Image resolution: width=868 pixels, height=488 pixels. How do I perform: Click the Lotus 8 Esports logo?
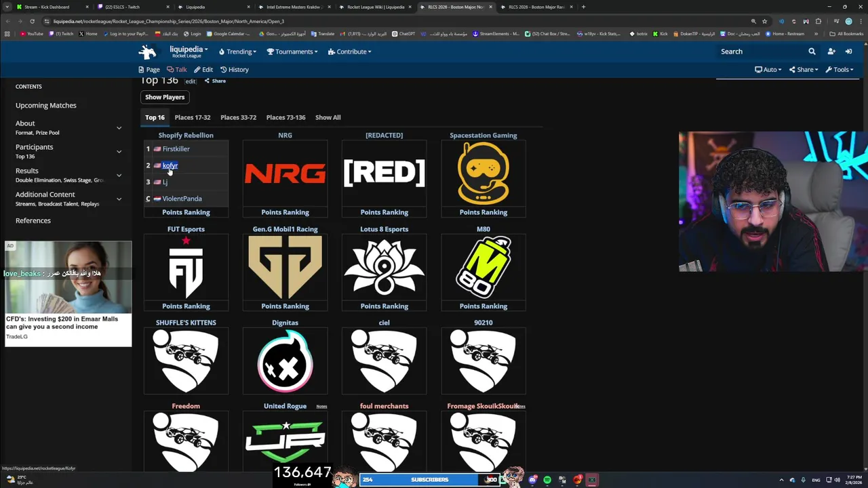pos(384,268)
